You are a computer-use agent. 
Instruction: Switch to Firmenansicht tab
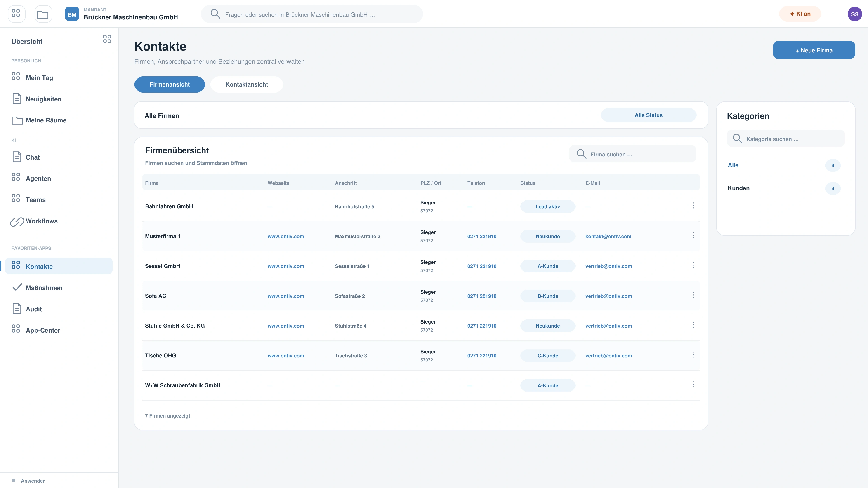point(170,84)
